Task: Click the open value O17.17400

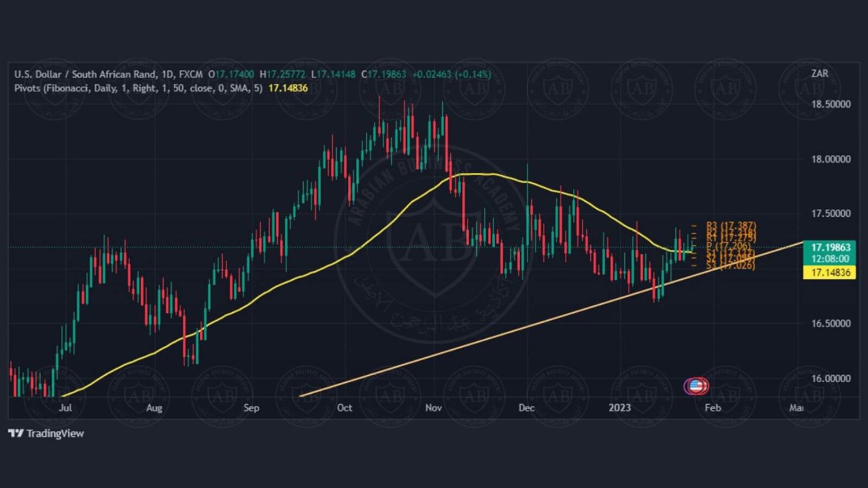Action: [231, 74]
